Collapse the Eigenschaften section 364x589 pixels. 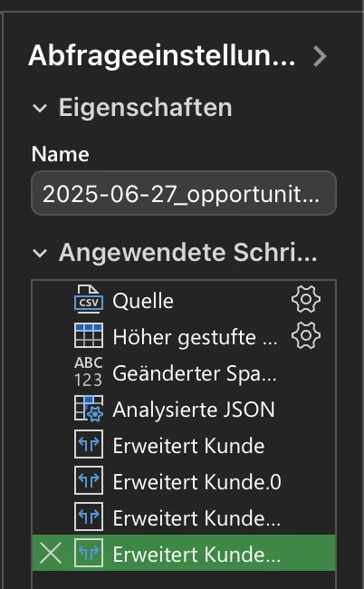40,108
